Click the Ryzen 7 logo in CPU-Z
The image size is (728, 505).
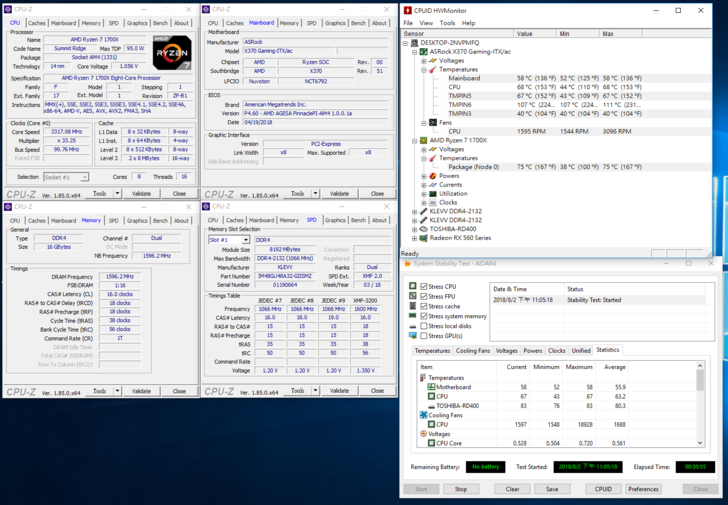point(171,51)
